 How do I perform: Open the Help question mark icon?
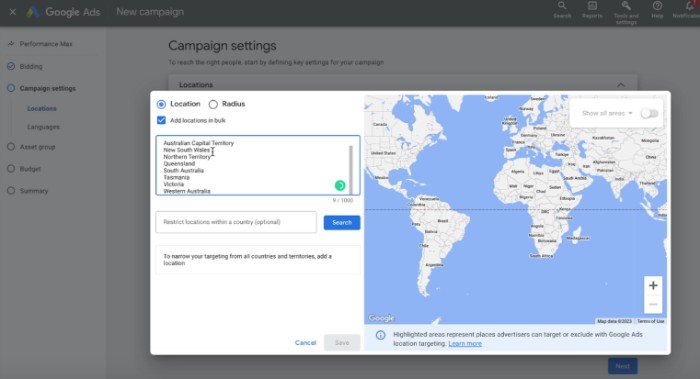coord(657,6)
